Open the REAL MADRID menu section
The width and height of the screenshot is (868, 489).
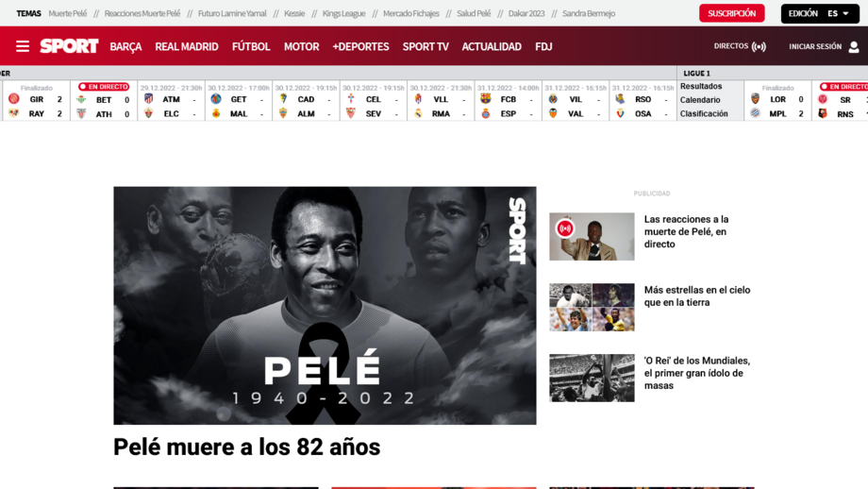(187, 46)
